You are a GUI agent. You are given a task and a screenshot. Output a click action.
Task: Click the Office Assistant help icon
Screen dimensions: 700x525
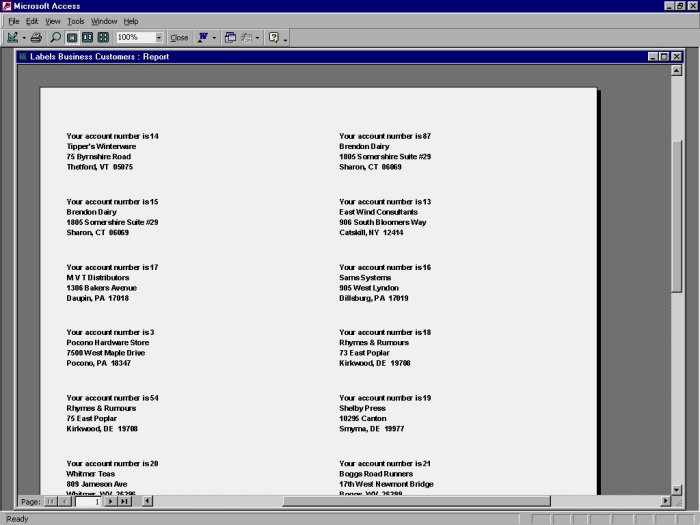tap(273, 37)
